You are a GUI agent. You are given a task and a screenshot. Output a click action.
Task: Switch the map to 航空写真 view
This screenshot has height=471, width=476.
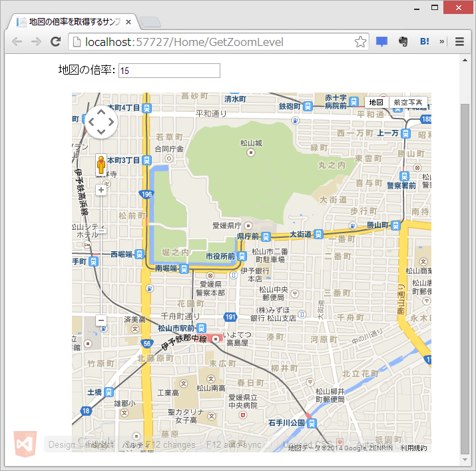coord(407,103)
